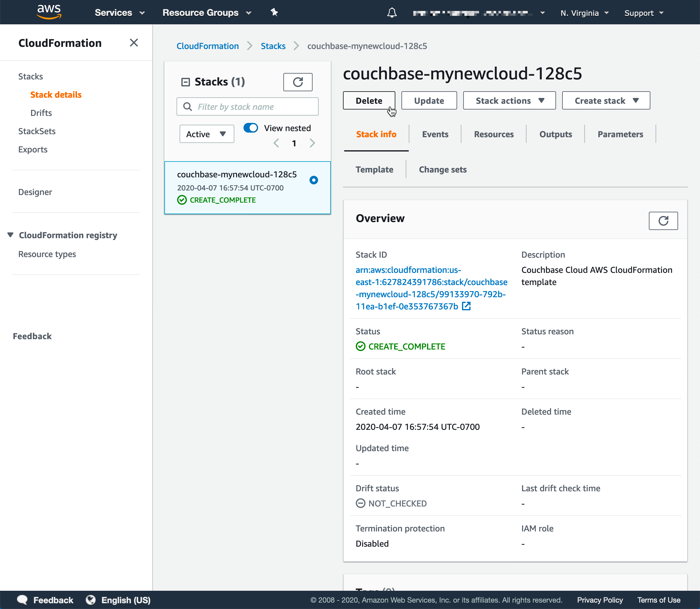Open the Stack actions dropdown
Screen dimensions: 700x609
click(509, 100)
